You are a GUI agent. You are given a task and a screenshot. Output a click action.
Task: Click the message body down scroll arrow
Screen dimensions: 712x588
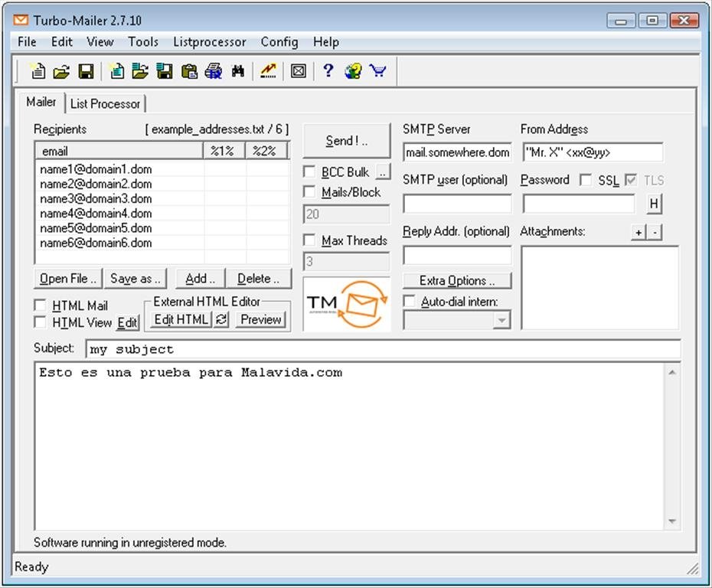click(672, 521)
